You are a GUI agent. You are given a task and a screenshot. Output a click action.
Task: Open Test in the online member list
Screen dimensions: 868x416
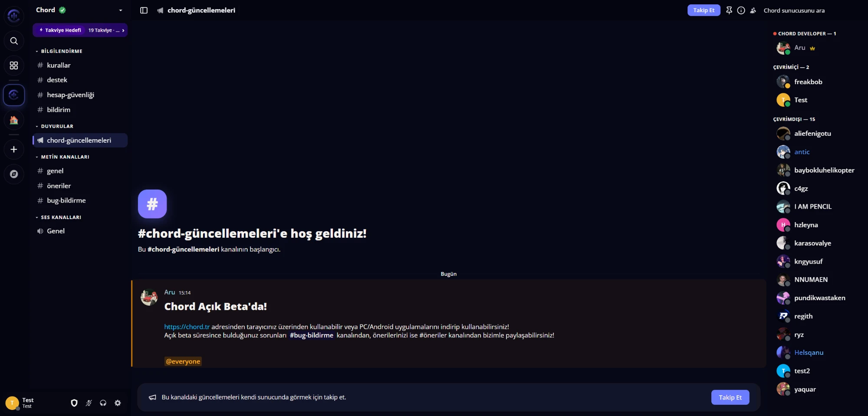816,100
